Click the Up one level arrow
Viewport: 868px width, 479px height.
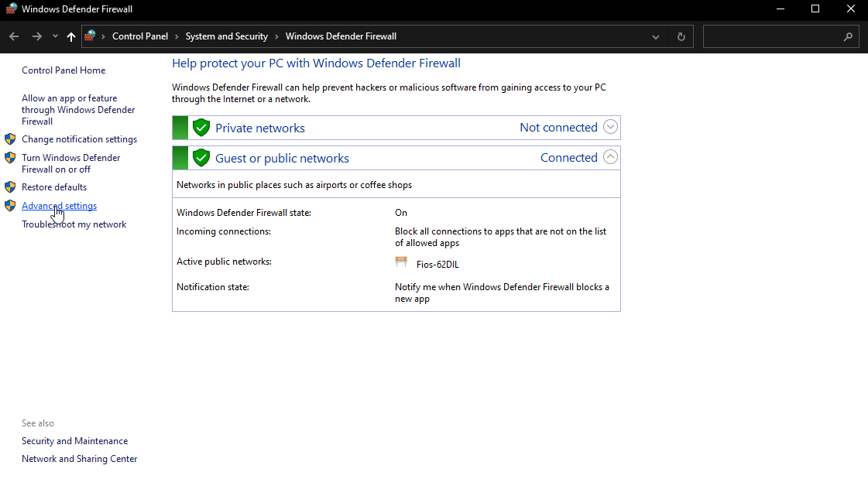pyautogui.click(x=71, y=36)
